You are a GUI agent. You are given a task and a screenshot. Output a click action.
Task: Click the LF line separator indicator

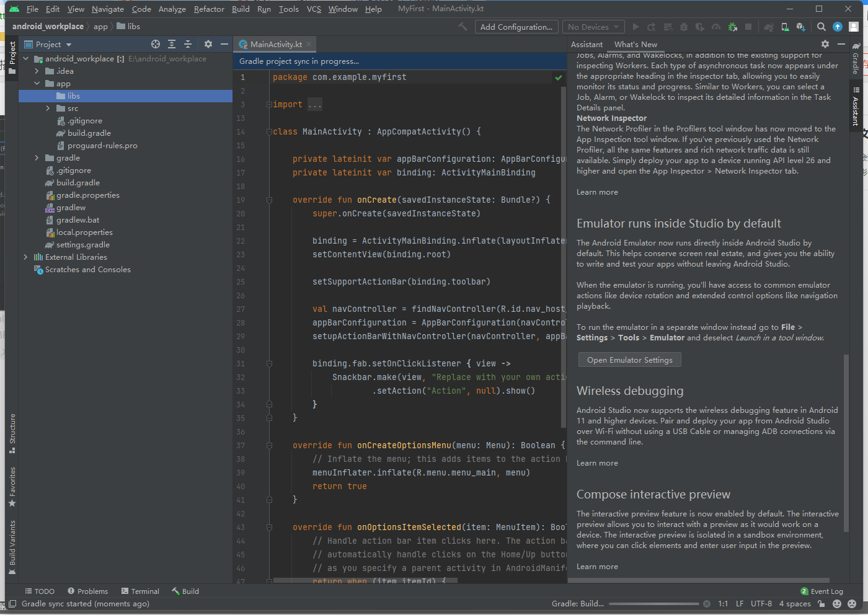click(x=740, y=603)
